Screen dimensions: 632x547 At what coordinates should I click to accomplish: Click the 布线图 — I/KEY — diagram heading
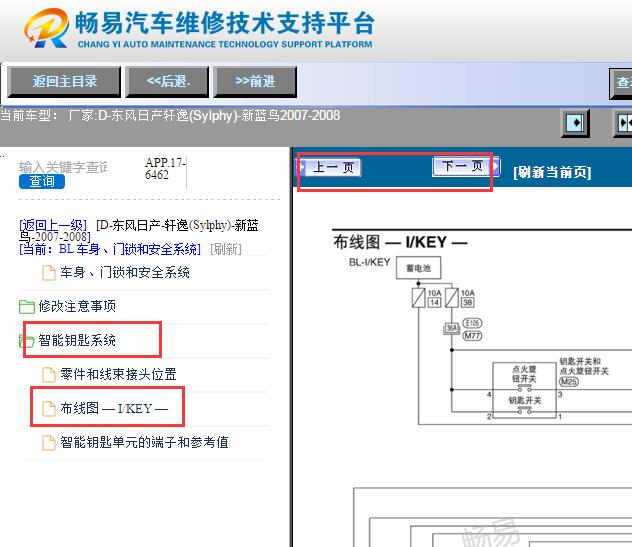pyautogui.click(x=400, y=242)
